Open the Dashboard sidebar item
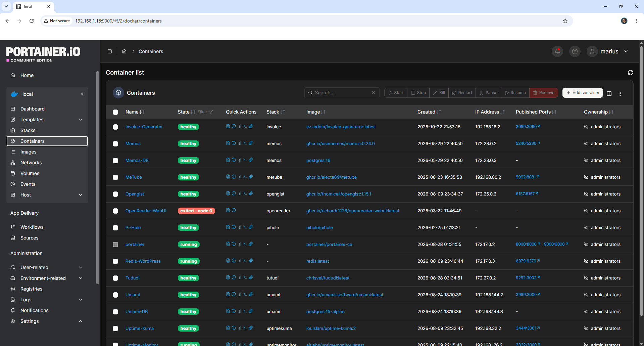 [x=33, y=109]
